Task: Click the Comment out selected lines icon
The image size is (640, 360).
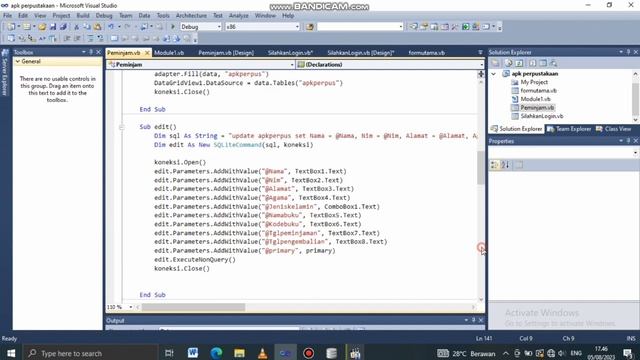Action: 90,38
